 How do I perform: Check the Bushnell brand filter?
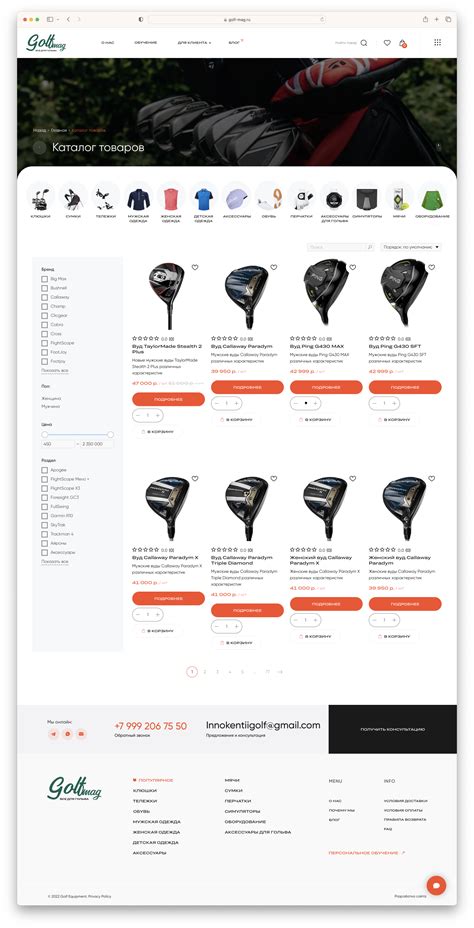coord(44,288)
